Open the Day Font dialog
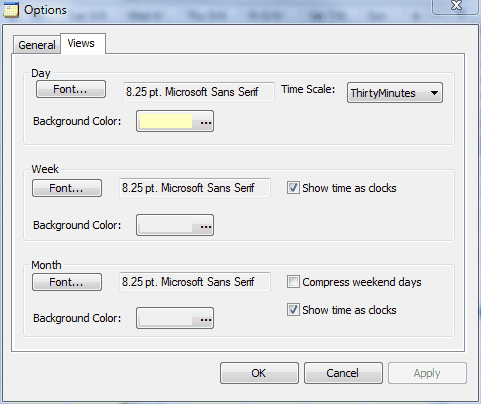The image size is (481, 404). coord(71,89)
